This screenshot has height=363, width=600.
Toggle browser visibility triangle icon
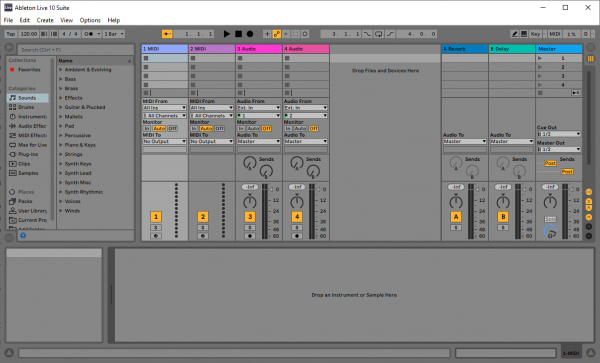[9, 48]
